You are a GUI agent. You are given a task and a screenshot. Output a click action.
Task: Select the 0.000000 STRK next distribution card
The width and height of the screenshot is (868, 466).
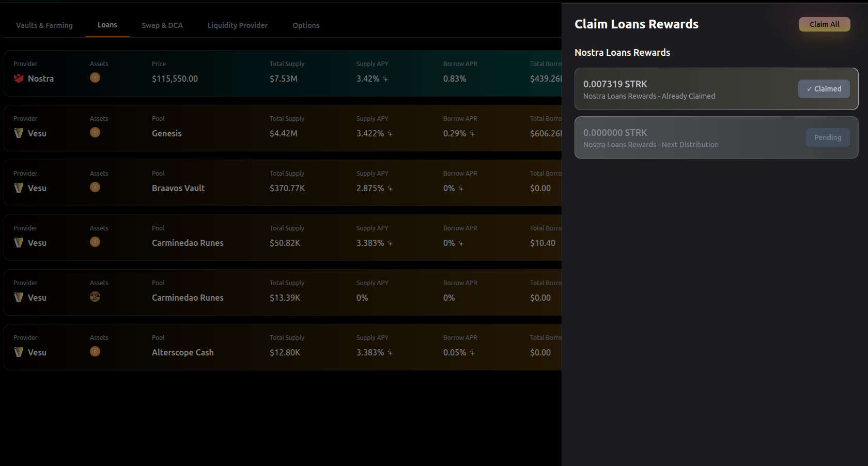click(x=717, y=137)
